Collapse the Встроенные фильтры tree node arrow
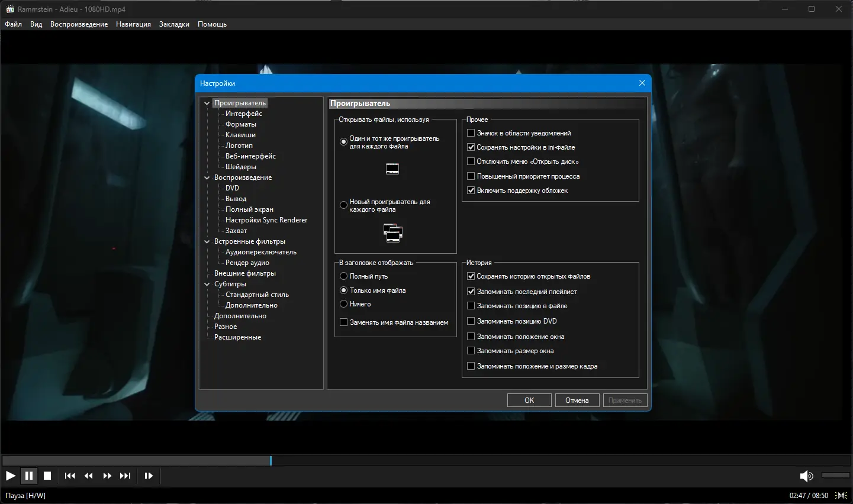This screenshot has height=504, width=853. coord(207,241)
